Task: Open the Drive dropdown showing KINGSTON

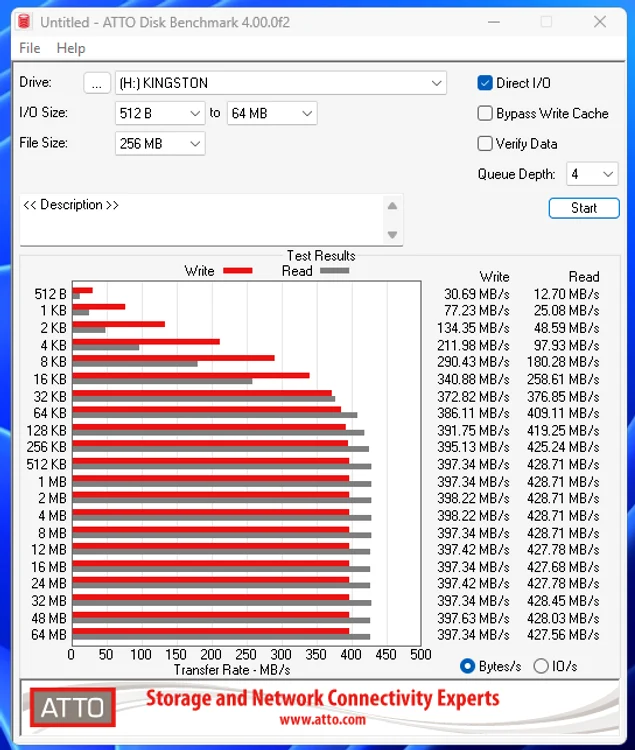Action: (x=281, y=83)
